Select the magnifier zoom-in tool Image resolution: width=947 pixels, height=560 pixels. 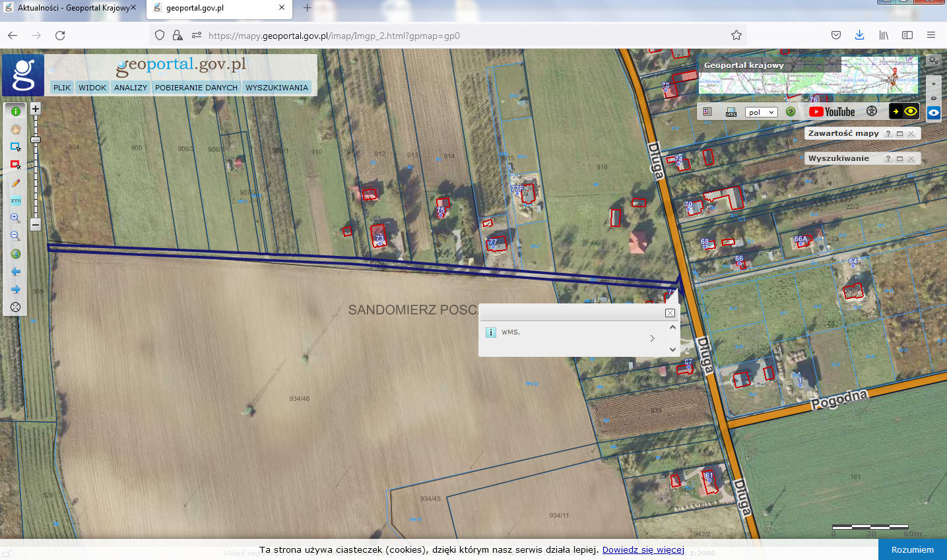pos(16,218)
